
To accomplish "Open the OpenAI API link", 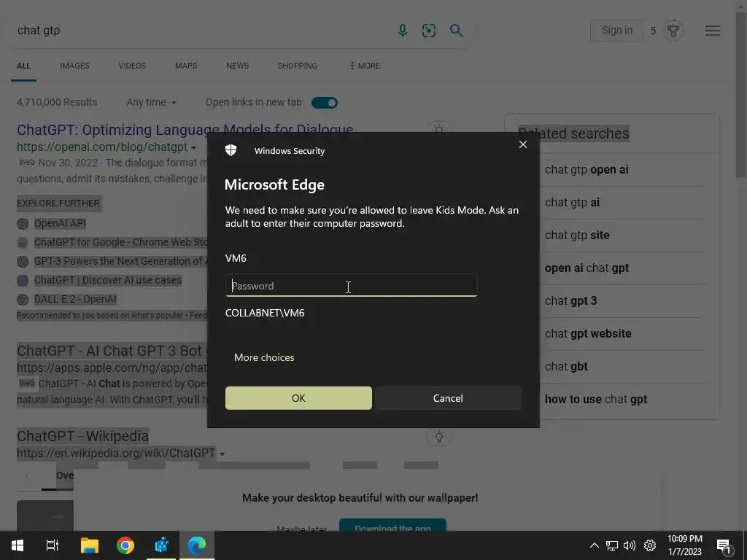I will pos(60,223).
